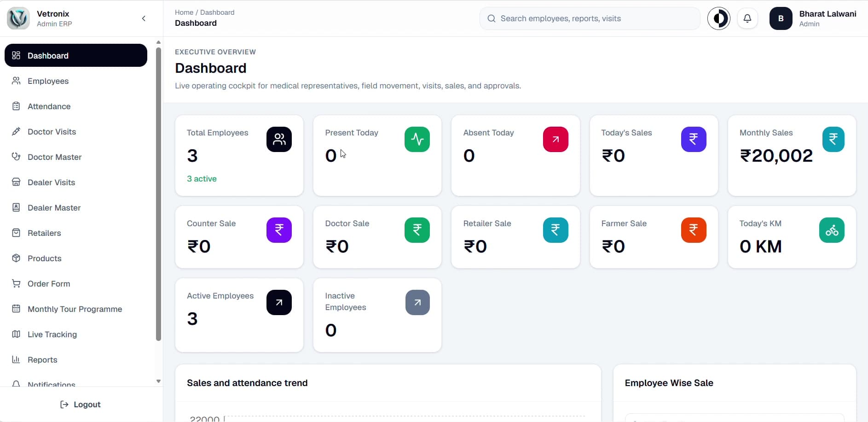Open Monthly Tour Programme

click(x=76, y=309)
